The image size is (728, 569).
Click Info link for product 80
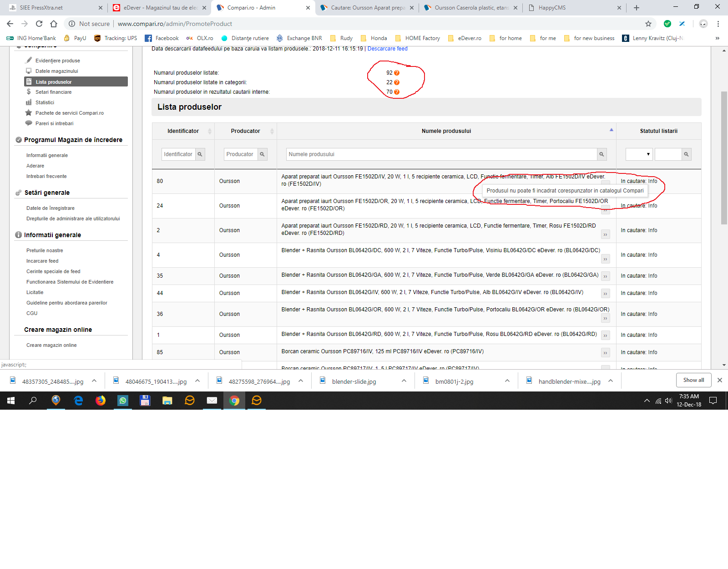coord(652,181)
